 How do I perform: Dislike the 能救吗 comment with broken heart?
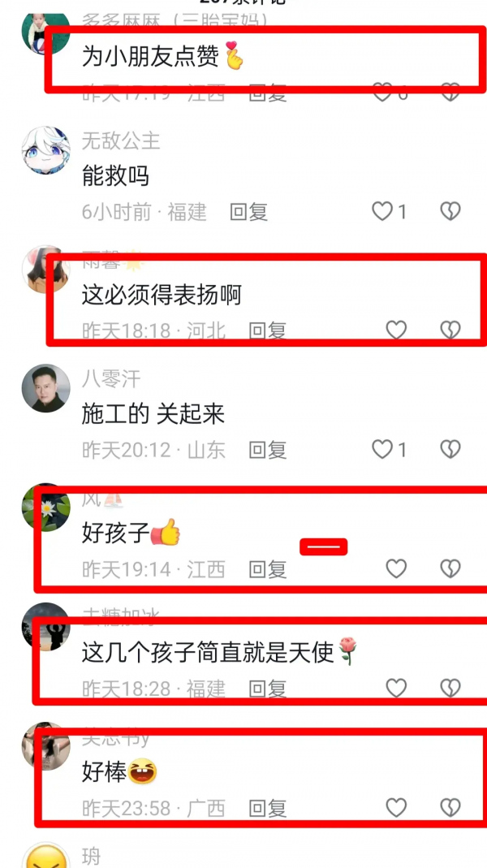450,211
